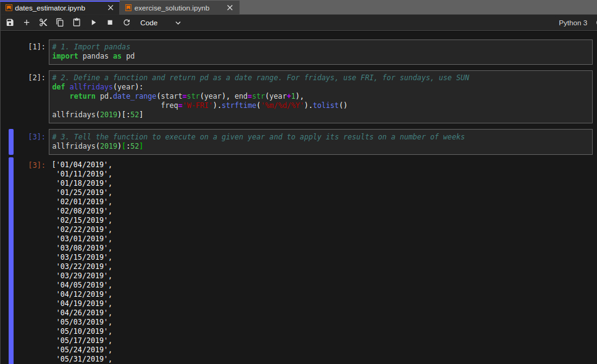Switch to dates_estimator.ipynb tab
597x364 pixels.
point(50,8)
